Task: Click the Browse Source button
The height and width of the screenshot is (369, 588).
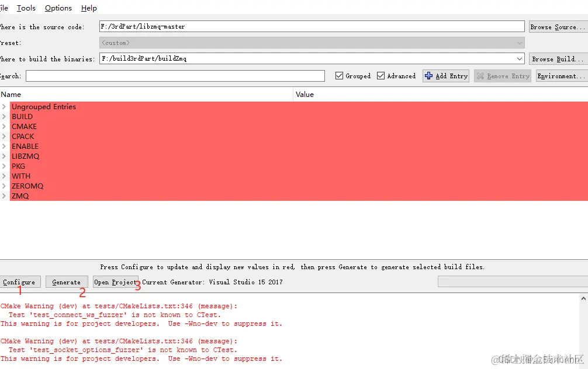Action: coord(558,27)
